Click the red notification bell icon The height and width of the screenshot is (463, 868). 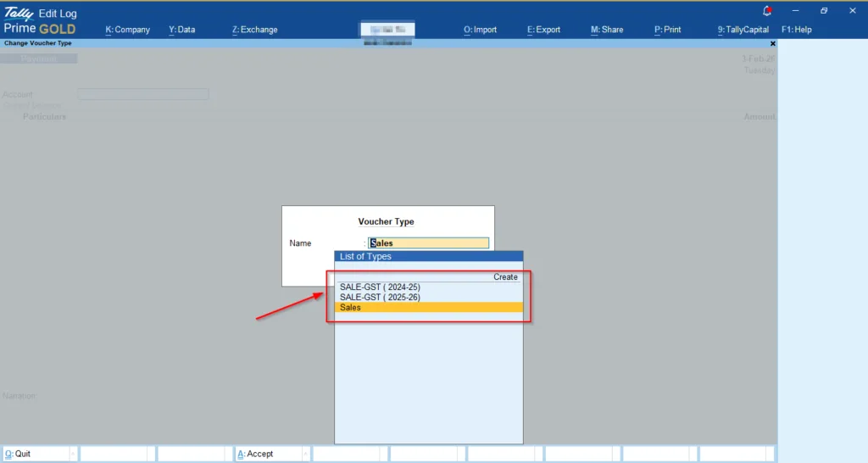(x=768, y=11)
